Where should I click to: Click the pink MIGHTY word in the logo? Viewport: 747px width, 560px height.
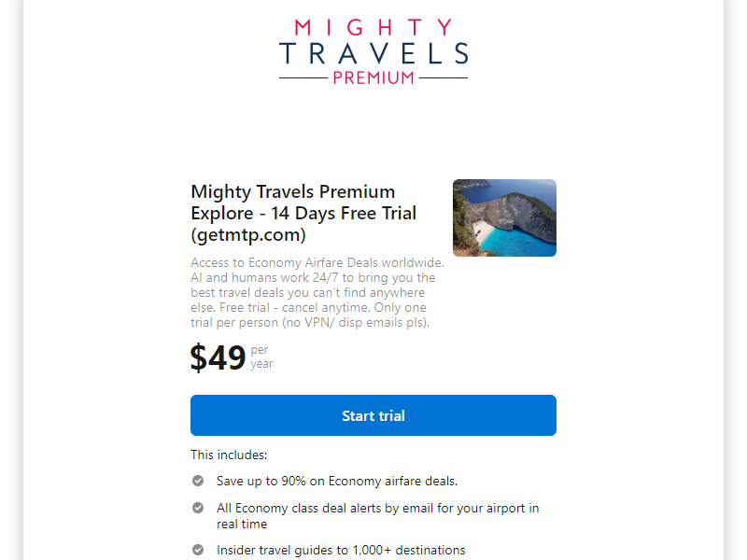click(x=373, y=27)
